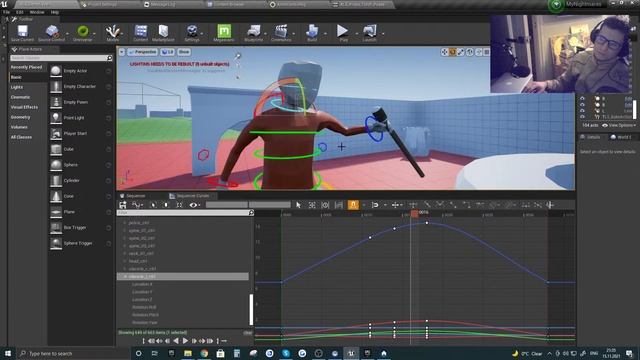Open the File menu
Image resolution: width=640 pixels, height=360 pixels.
[x=7, y=12]
